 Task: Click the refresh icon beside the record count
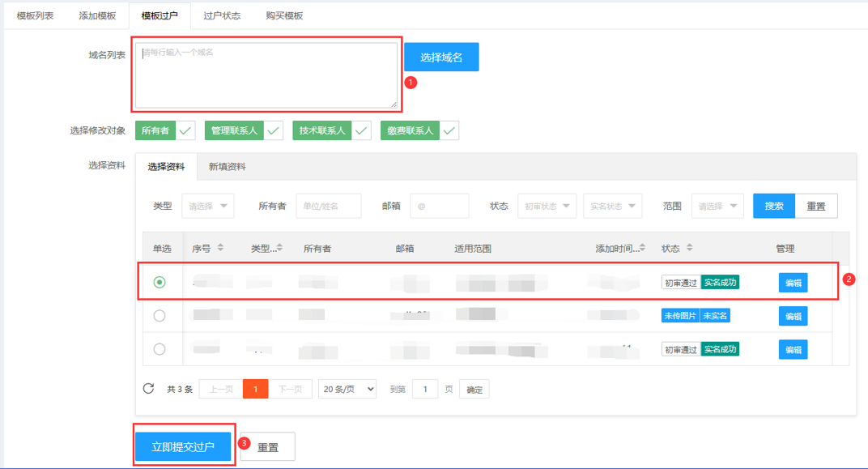[148, 389]
